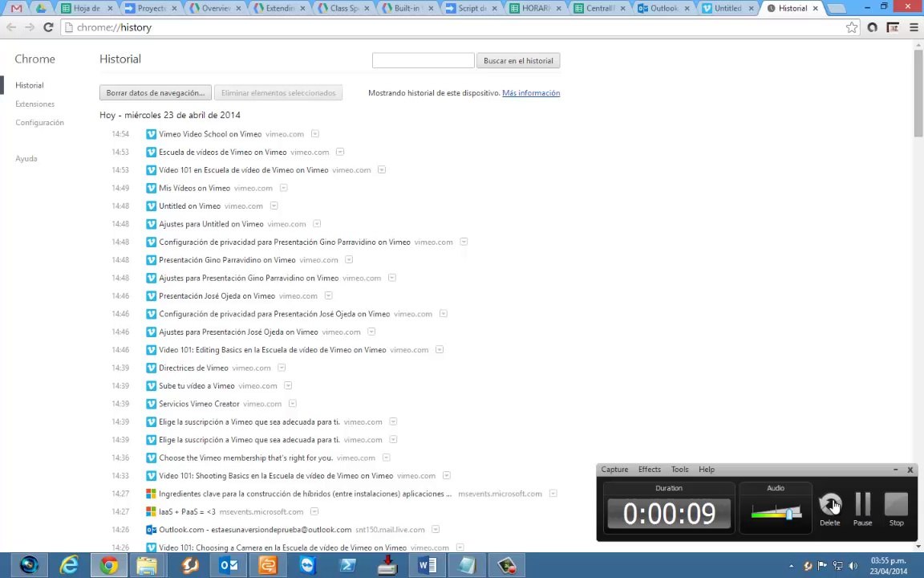Open Outlook from taskbar

229,566
